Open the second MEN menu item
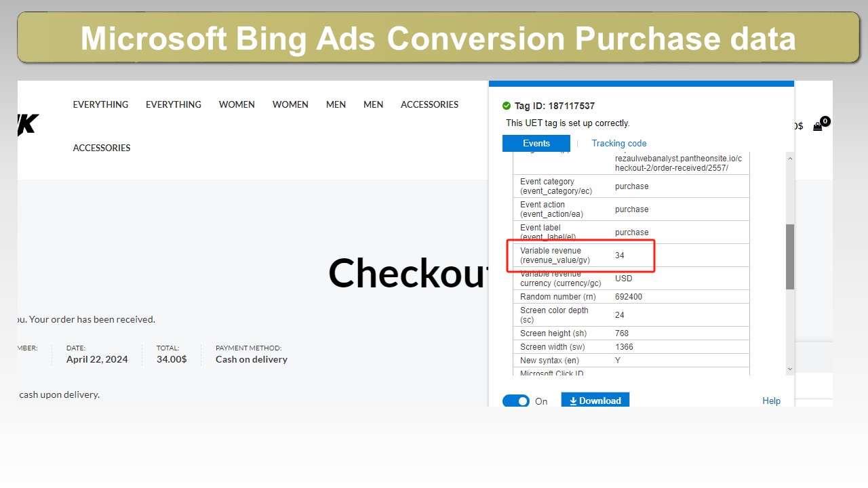 click(x=373, y=104)
